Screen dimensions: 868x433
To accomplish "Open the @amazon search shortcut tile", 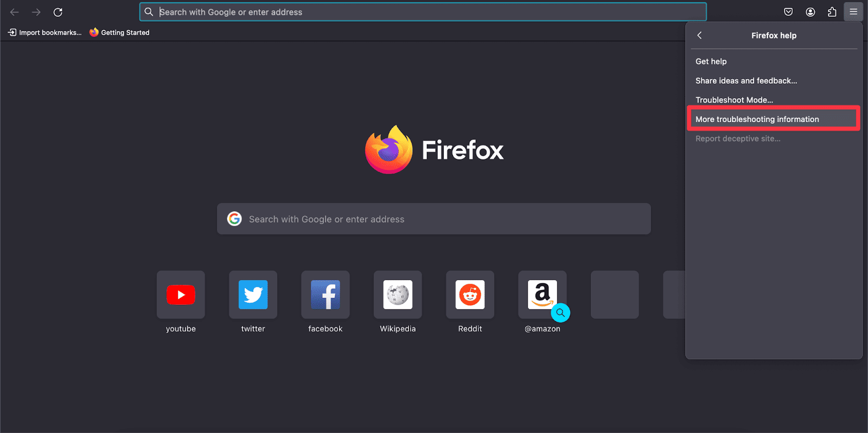I will coord(542,295).
